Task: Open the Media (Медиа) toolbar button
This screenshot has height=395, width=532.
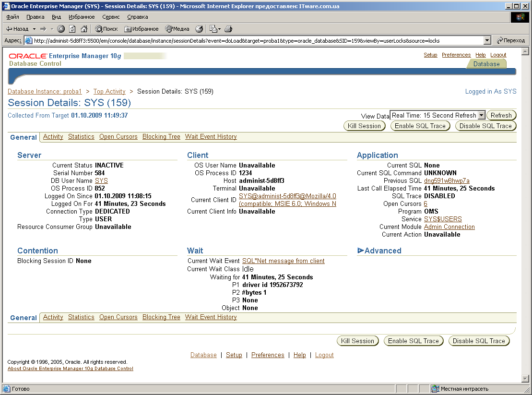Action: pos(177,29)
